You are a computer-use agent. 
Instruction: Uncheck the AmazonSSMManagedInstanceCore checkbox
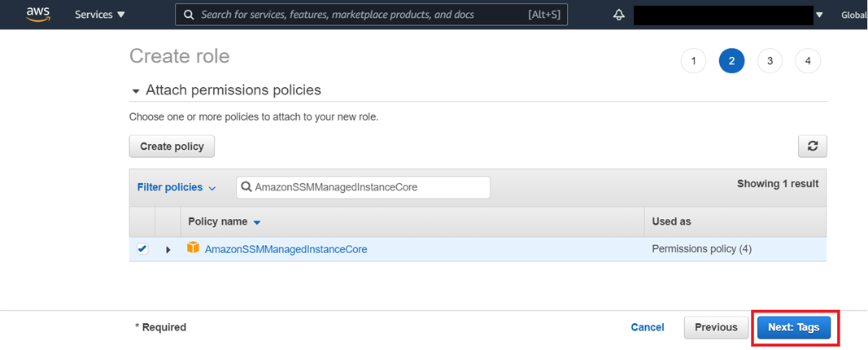click(142, 249)
